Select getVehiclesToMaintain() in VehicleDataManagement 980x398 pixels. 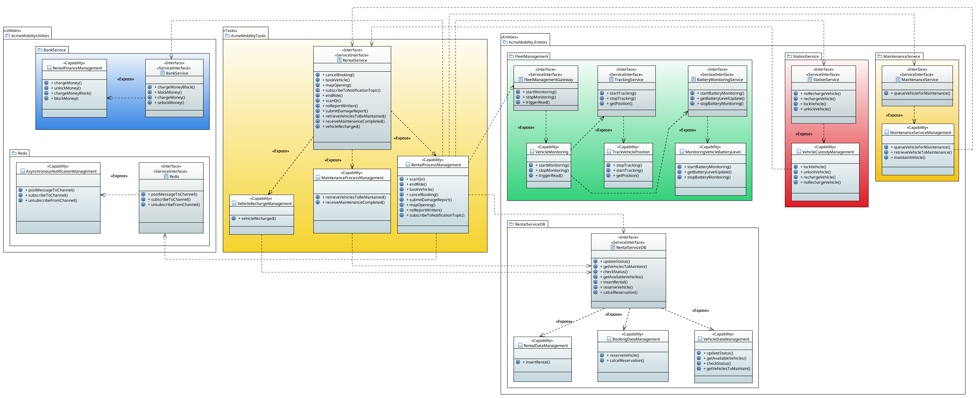point(727,368)
